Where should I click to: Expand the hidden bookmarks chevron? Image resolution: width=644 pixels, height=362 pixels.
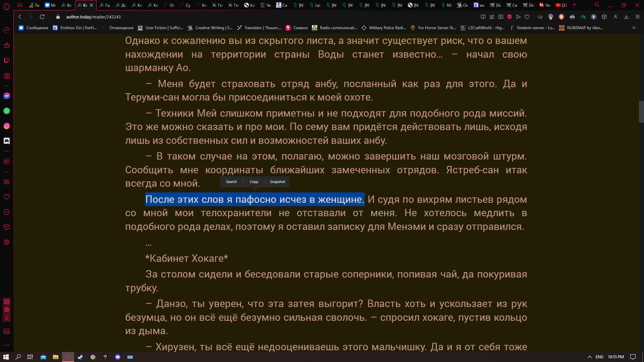634,28
